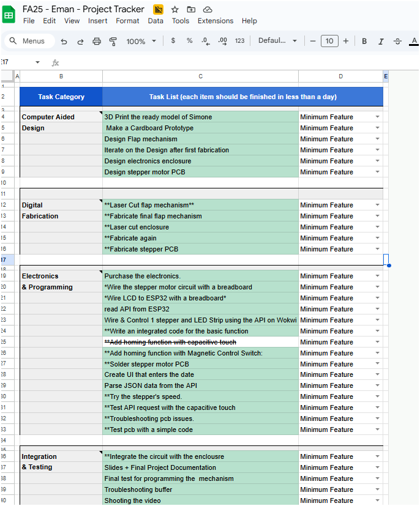420x506 pixels.
Task: Open dropdown for Shooting the video row
Action: [377, 500]
